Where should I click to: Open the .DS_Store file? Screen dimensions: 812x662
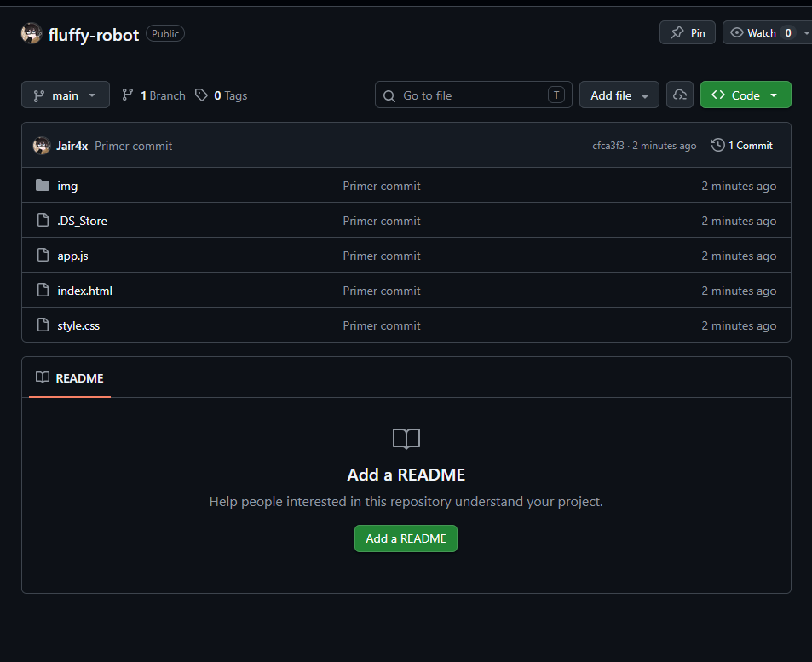click(x=83, y=221)
